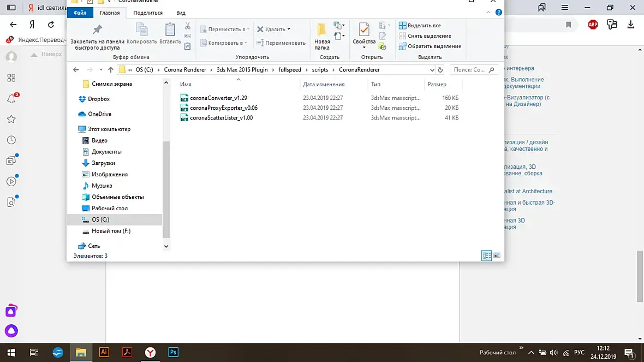This screenshot has height=362, width=644.
Task: Open Adobe Illustrator from taskbar
Action: [104, 352]
